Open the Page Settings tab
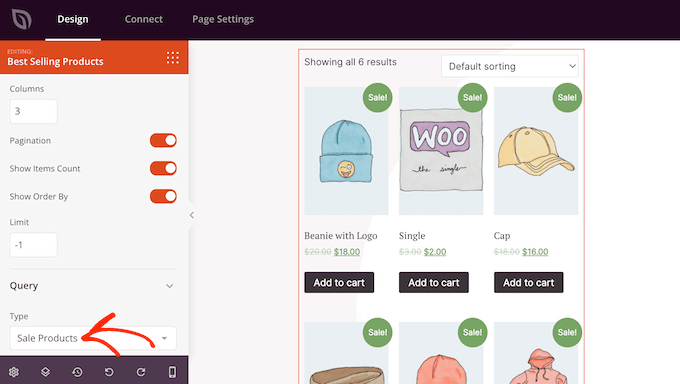The image size is (680, 384). point(223,19)
